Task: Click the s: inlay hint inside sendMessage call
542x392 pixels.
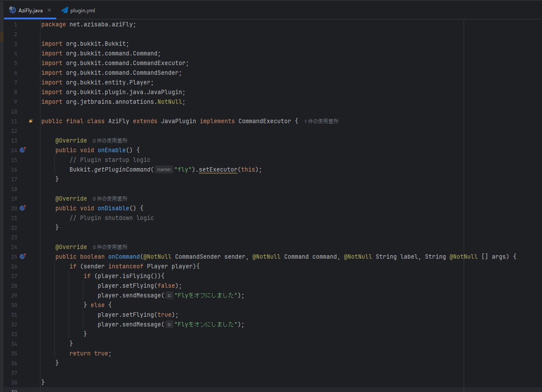Action: click(169, 295)
